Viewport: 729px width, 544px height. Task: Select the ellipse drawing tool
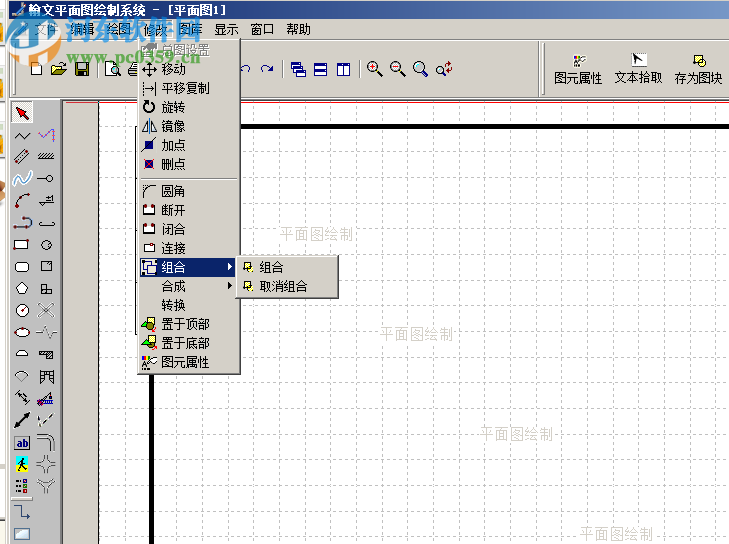point(22,332)
